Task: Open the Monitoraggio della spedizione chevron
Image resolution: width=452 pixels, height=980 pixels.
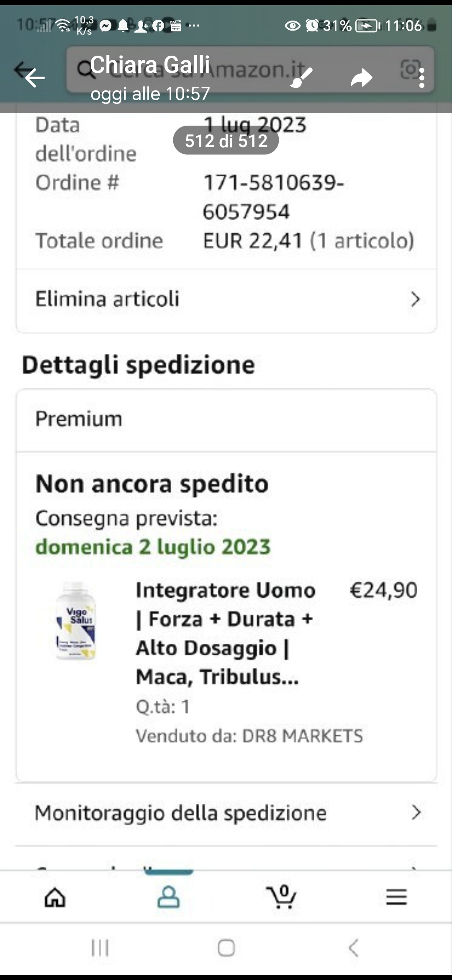Action: click(x=416, y=812)
